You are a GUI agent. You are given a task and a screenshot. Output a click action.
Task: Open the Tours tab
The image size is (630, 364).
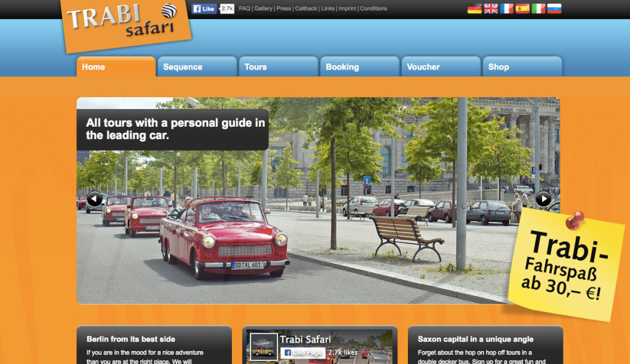pos(278,67)
